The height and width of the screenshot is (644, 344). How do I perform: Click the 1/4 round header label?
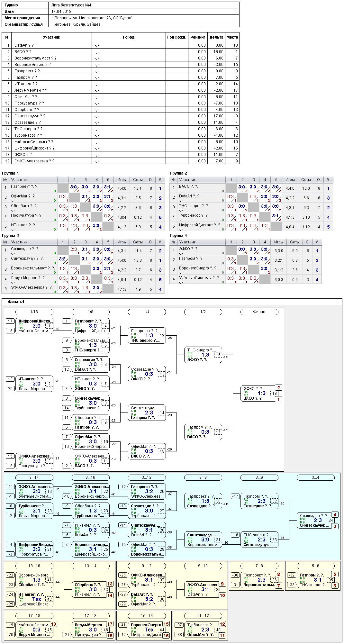click(147, 312)
